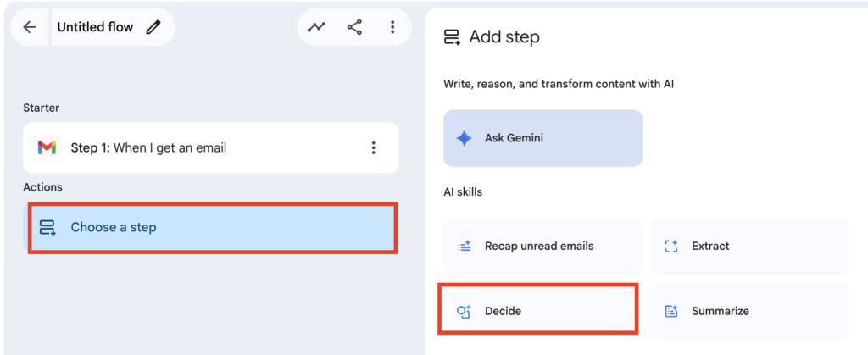The width and height of the screenshot is (868, 355).
Task: Click the Extract bracket icon
Action: pos(671,247)
